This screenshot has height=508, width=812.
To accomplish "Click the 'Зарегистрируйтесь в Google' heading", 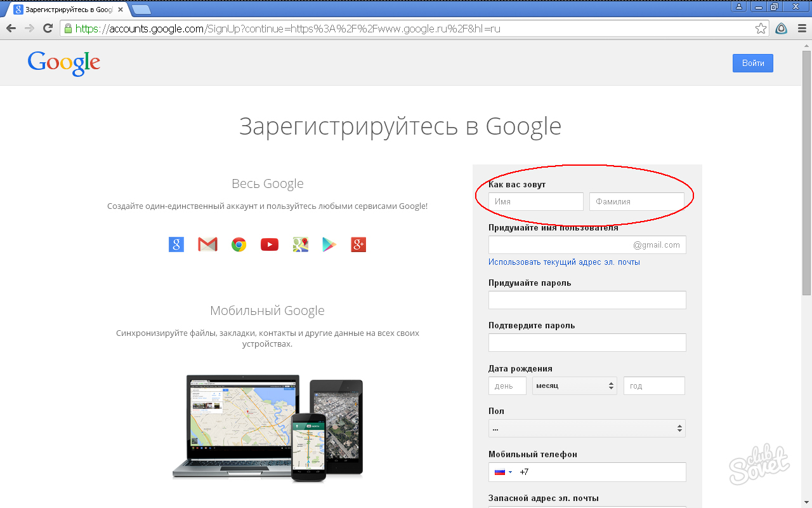I will [x=400, y=126].
